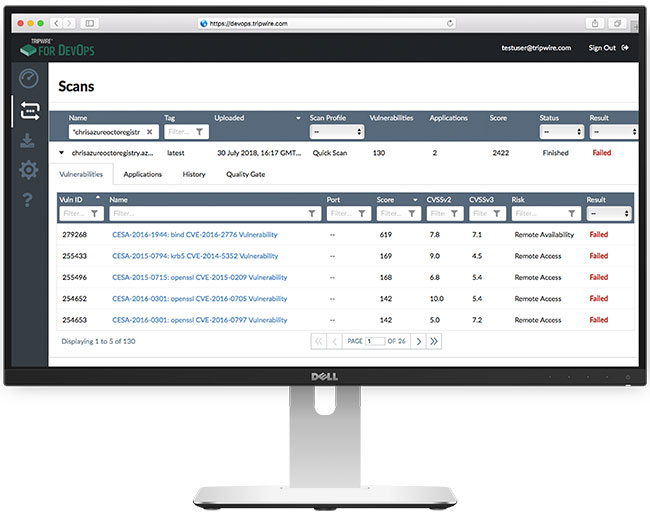
Task: Click the Tag column filter funnel icon
Action: [200, 131]
